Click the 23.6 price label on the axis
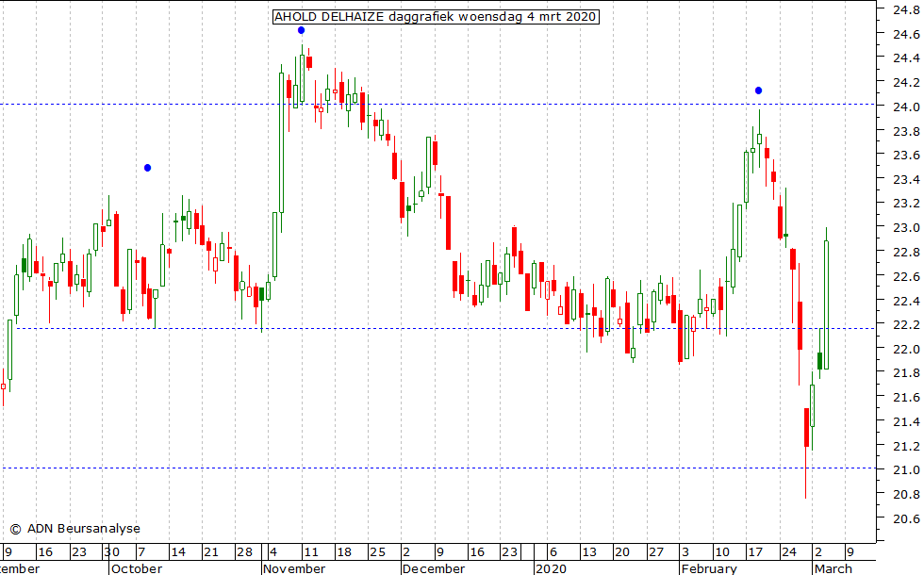This screenshot has width=924, height=575. (x=906, y=155)
